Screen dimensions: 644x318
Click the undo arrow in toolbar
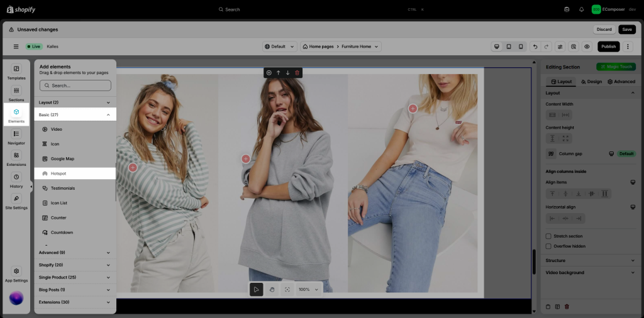[x=535, y=47]
